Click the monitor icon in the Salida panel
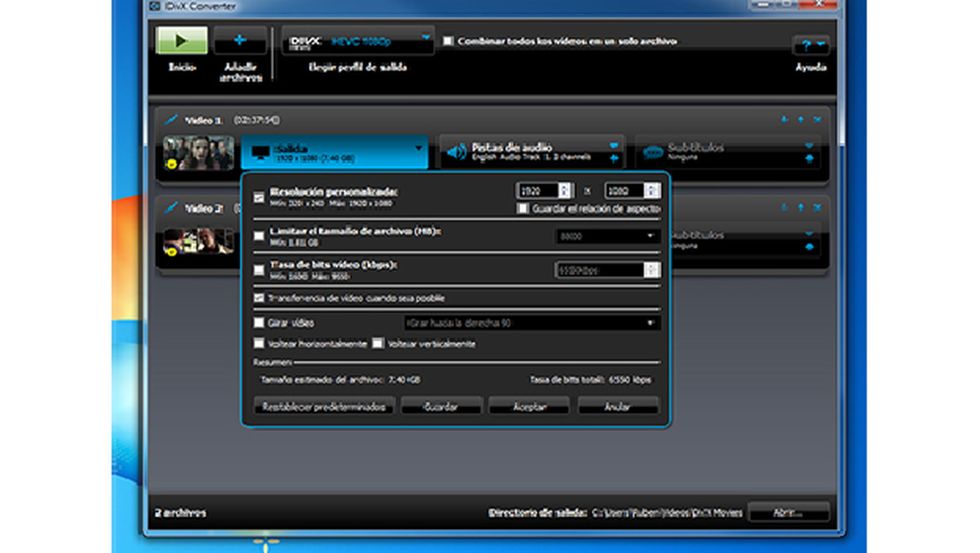 [x=261, y=153]
